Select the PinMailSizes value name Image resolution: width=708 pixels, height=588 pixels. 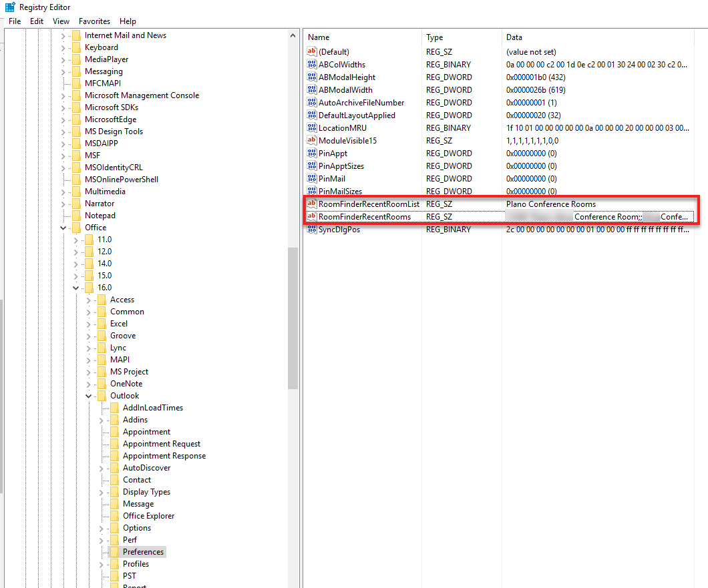[340, 191]
